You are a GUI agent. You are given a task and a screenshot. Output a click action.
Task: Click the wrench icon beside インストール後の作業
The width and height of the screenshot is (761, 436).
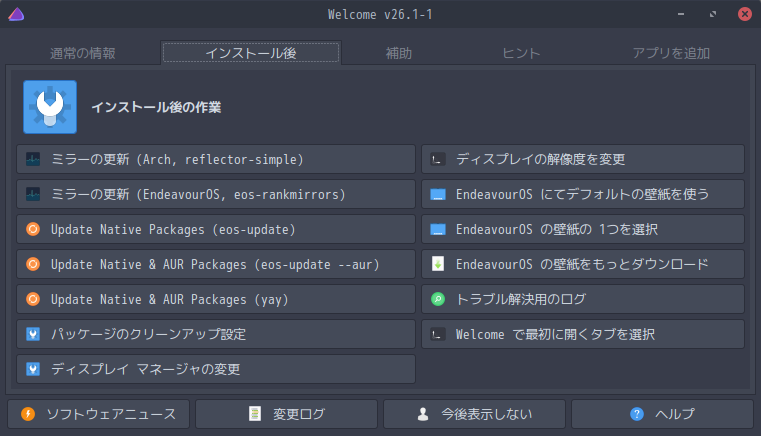(50, 107)
